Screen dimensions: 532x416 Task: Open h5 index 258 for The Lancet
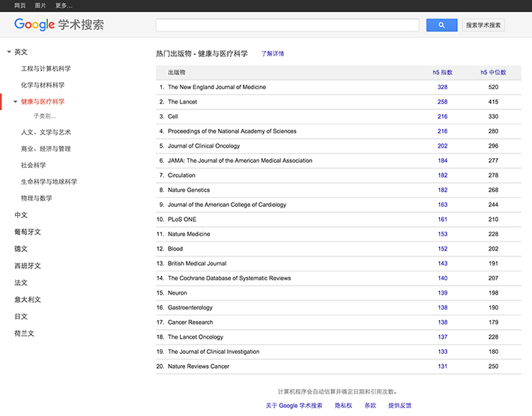click(x=442, y=102)
